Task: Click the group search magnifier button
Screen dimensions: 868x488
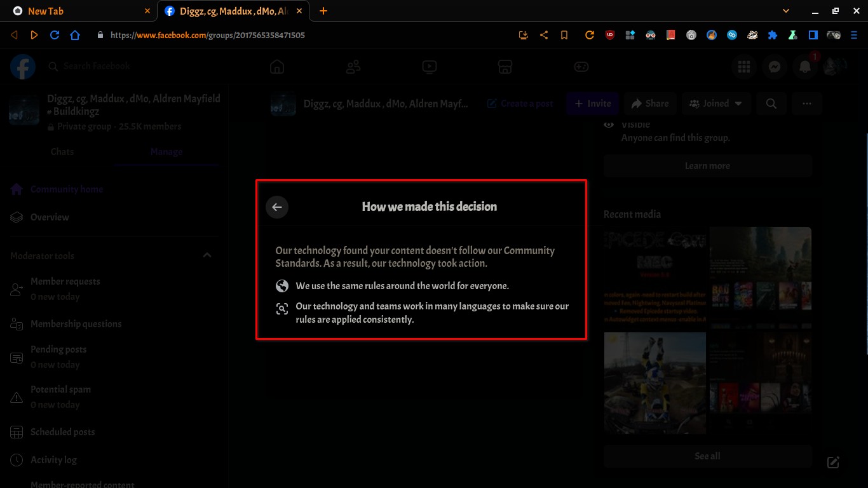Action: point(771,104)
